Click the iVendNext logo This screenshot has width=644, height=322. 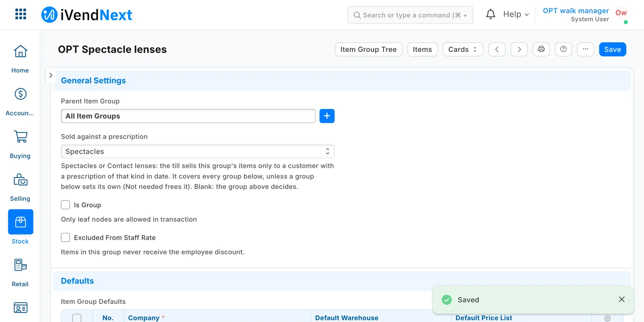[87, 15]
